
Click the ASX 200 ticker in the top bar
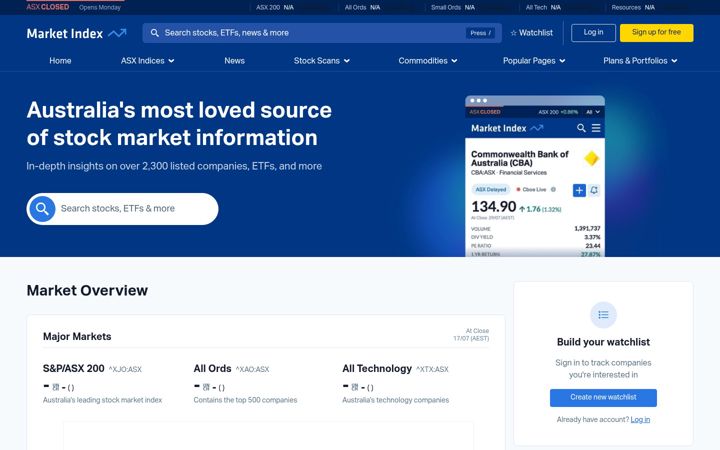coord(275,7)
